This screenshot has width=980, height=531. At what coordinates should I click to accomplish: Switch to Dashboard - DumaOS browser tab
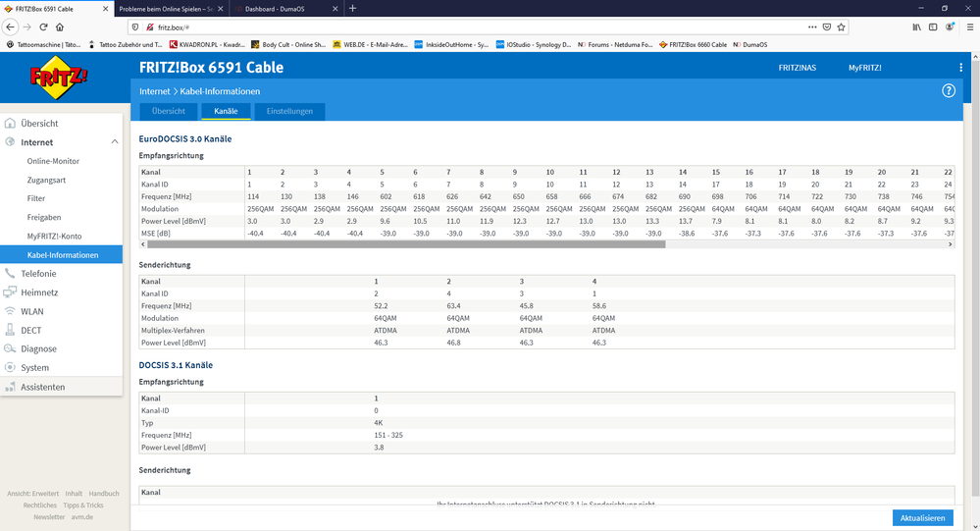point(286,9)
